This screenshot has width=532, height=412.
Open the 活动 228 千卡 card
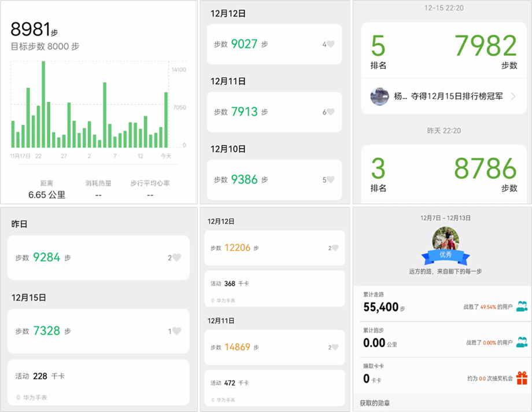(x=98, y=382)
